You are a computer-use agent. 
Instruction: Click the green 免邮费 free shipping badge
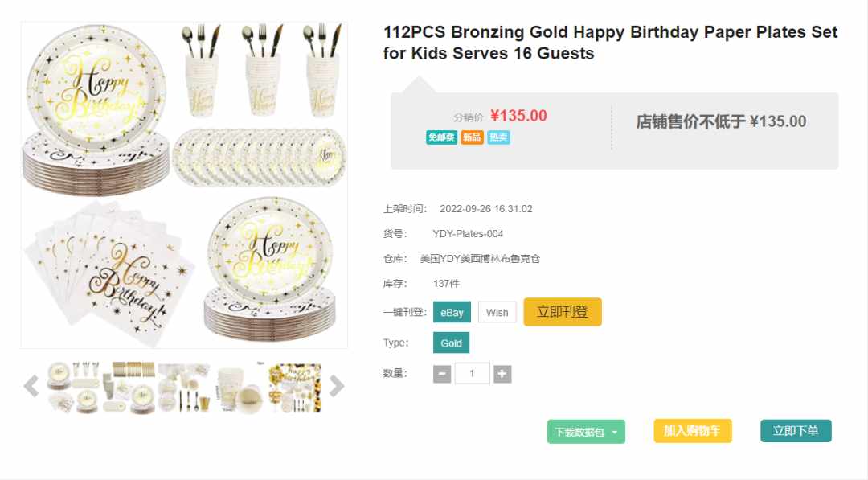441,137
